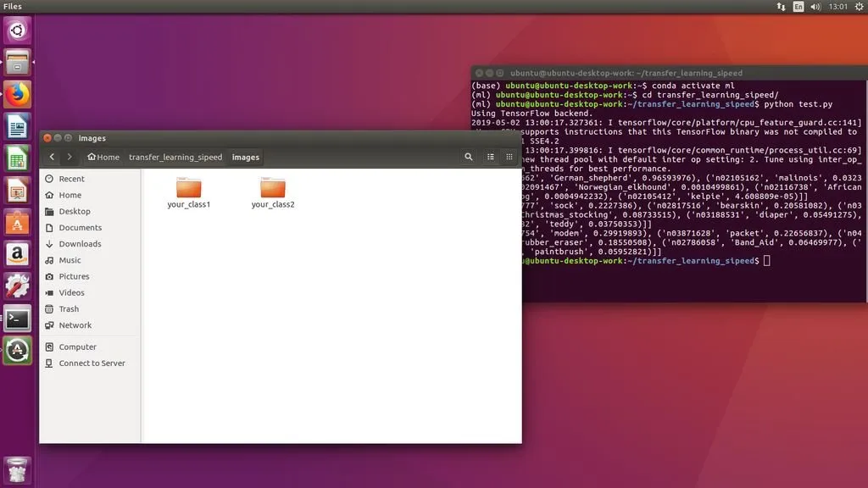Switch Files to grid view
The image size is (868, 488).
509,157
